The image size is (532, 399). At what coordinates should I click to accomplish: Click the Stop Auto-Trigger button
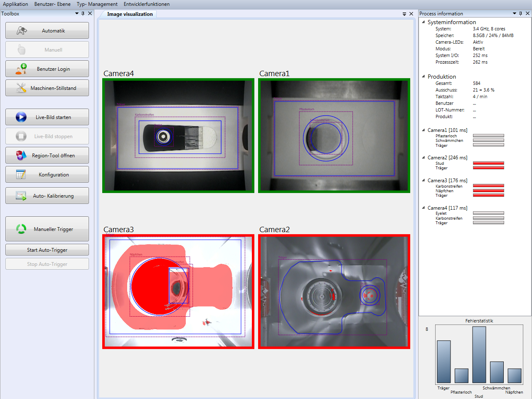tap(47, 264)
